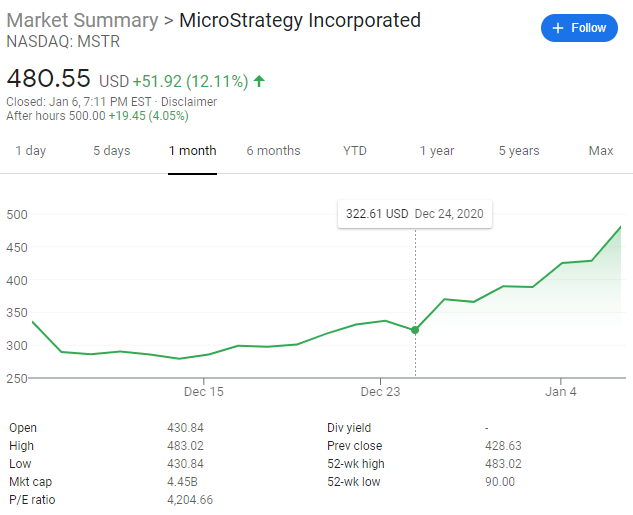Click the Low label in stats table

point(20,464)
